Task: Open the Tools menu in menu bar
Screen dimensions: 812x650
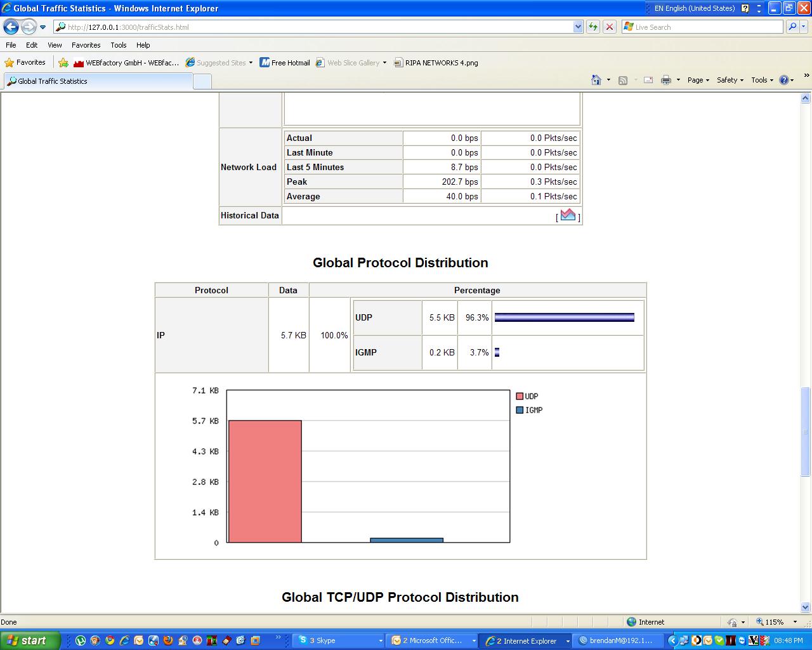Action: (x=118, y=45)
